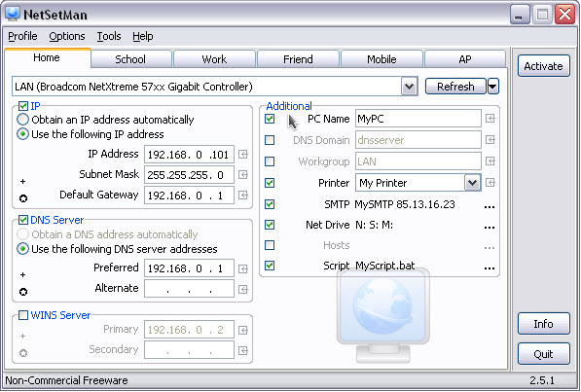Switch to the School profile tab

point(130,59)
